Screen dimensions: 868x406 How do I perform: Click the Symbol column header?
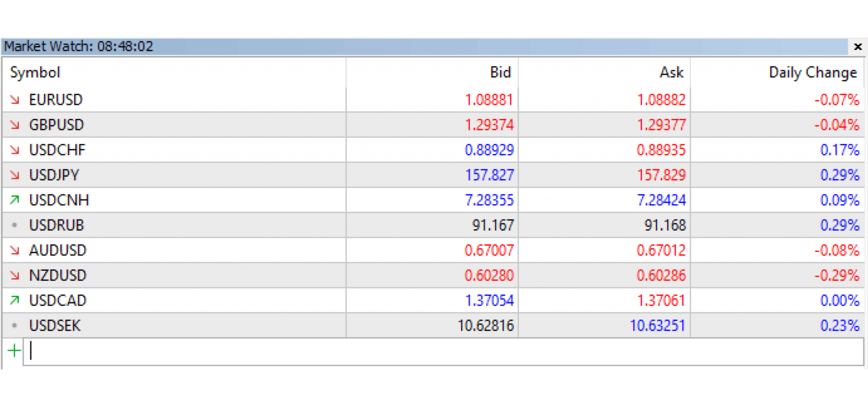coord(36,72)
